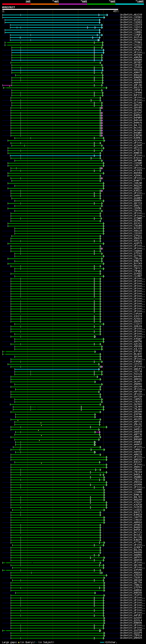
Task: Click the query end position 457
Action: click(115, 11)
